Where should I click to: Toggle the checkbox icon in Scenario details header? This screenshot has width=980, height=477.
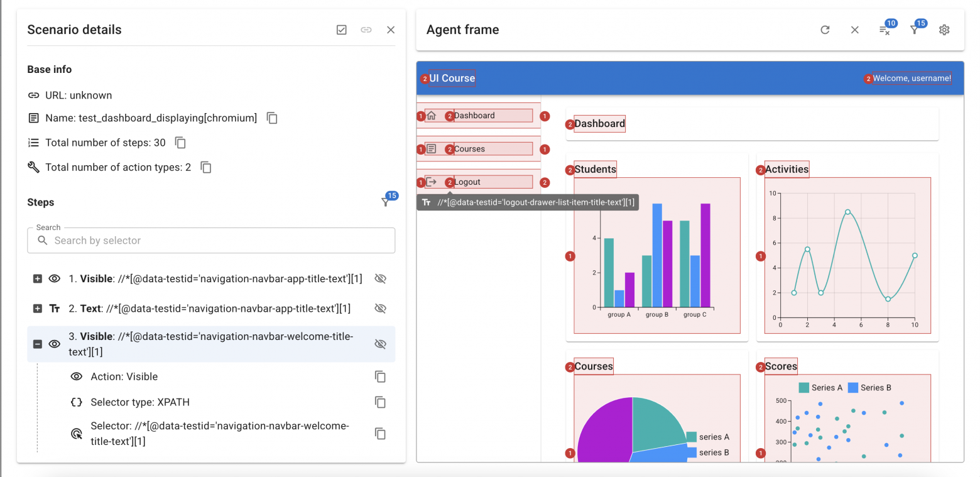click(342, 30)
